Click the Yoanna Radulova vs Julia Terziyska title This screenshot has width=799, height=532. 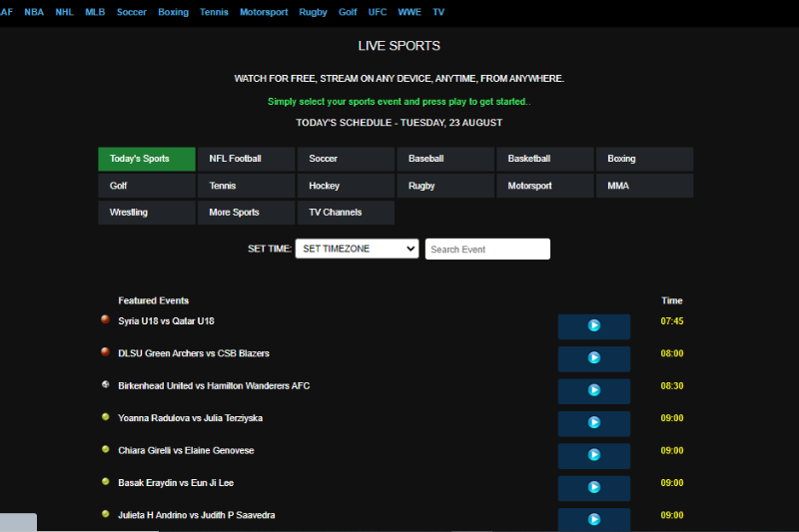(190, 418)
